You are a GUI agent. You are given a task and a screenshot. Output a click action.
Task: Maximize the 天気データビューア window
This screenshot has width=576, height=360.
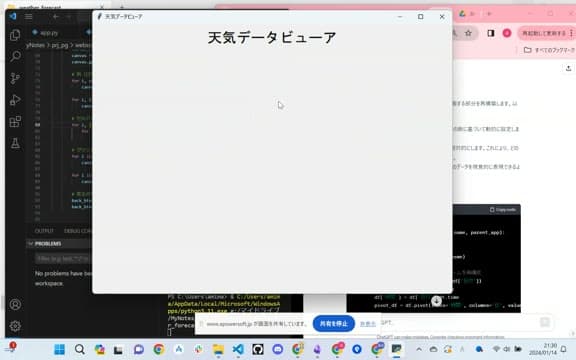coord(421,17)
